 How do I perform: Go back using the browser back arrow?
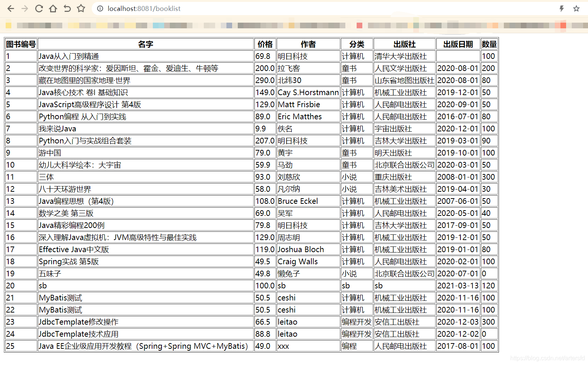tap(11, 8)
